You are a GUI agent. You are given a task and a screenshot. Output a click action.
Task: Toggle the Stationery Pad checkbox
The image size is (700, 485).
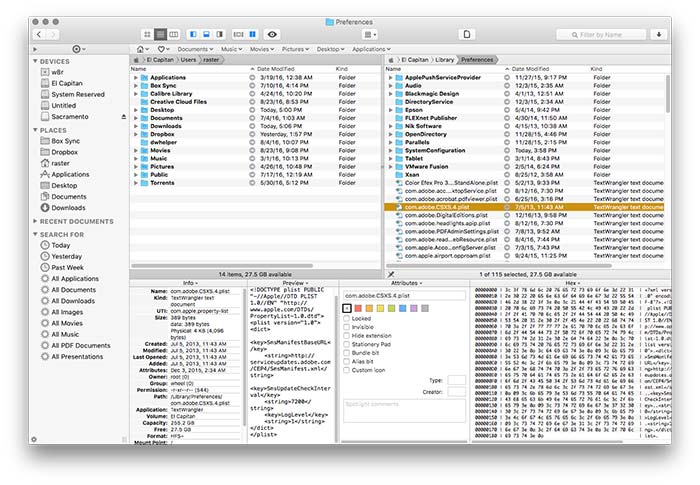click(x=347, y=344)
